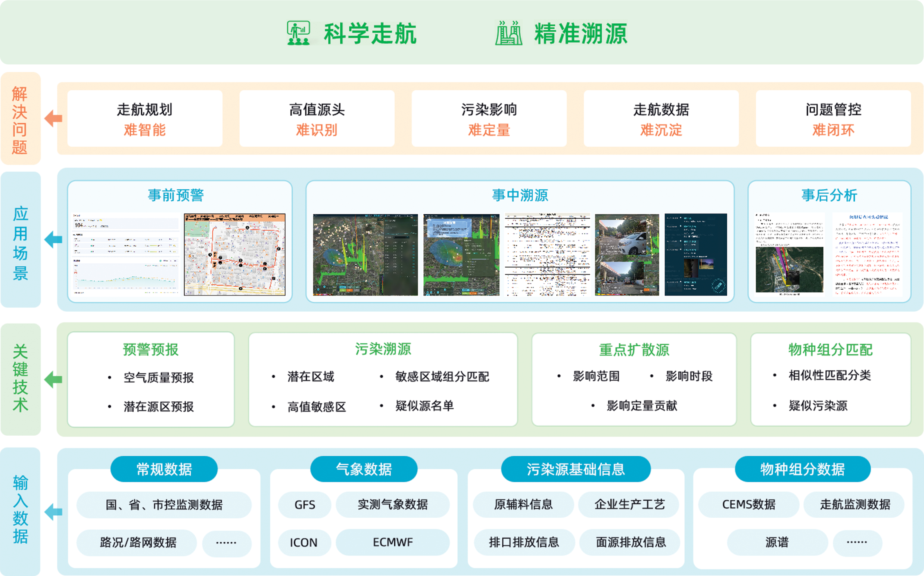924x576 pixels.
Task: Select the 关键技术 side label
Action: tap(20, 379)
